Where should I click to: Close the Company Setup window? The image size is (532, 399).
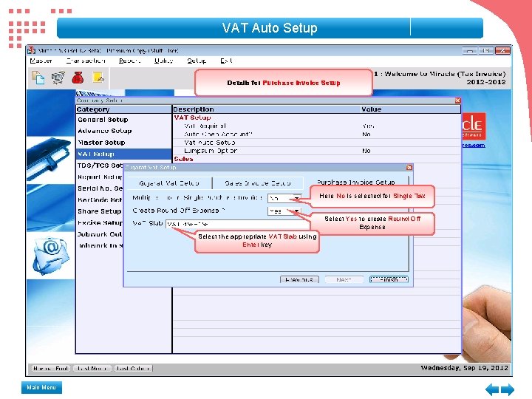tap(457, 100)
